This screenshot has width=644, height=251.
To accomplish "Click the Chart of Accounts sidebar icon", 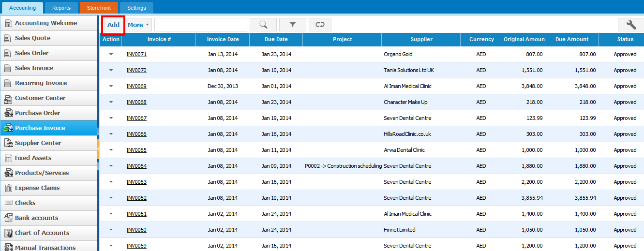I will click(8, 233).
